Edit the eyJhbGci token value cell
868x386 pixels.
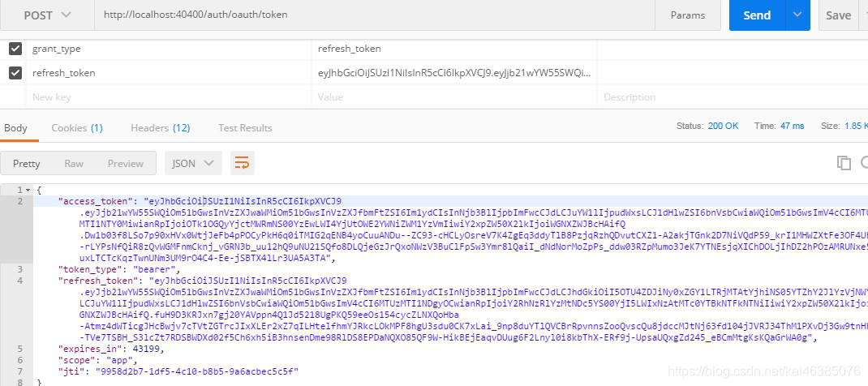pos(454,72)
